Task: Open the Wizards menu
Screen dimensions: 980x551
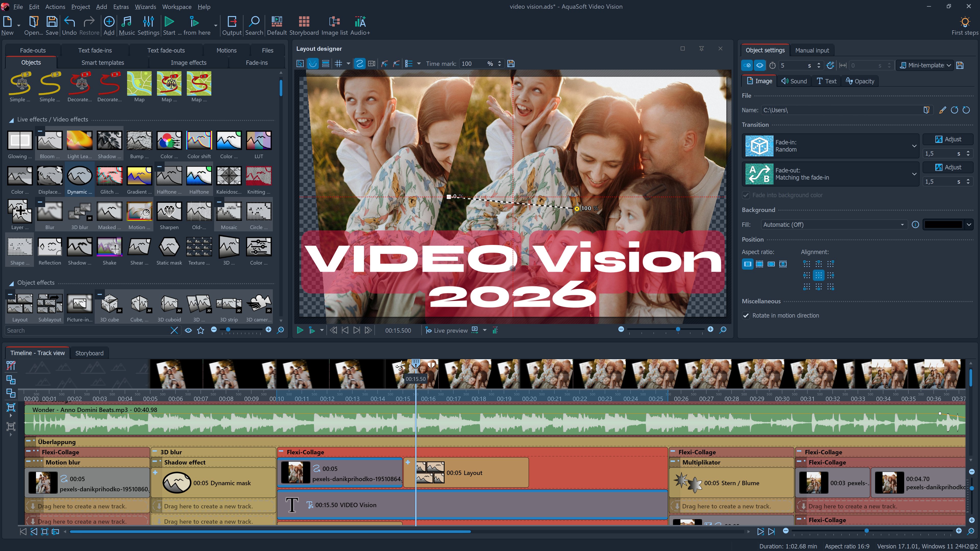Action: click(x=145, y=6)
